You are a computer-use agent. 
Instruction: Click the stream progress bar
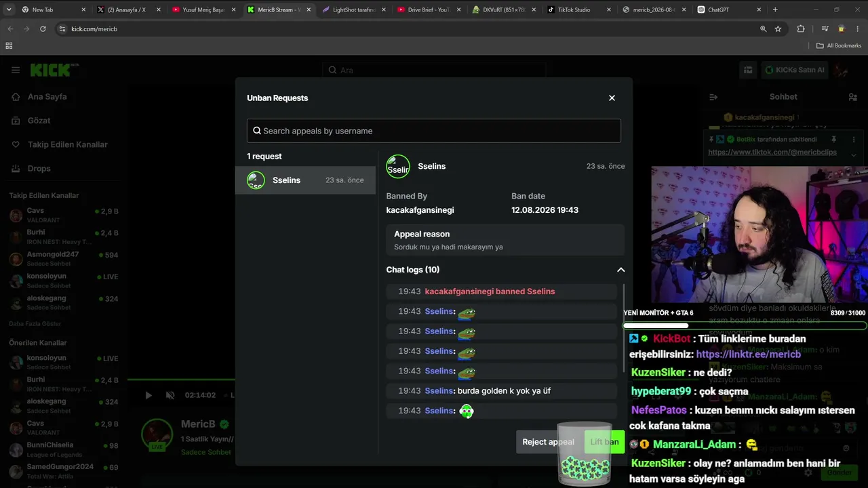(181, 380)
